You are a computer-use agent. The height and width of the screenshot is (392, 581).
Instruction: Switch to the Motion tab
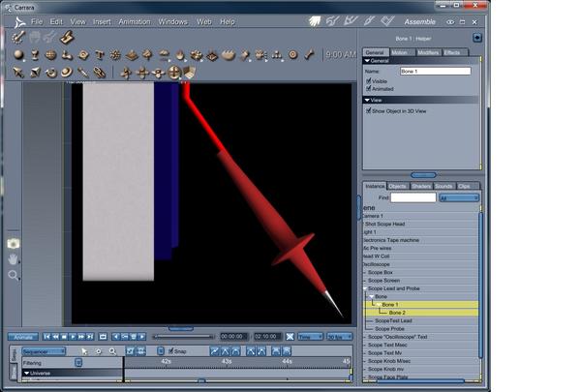[x=402, y=52]
